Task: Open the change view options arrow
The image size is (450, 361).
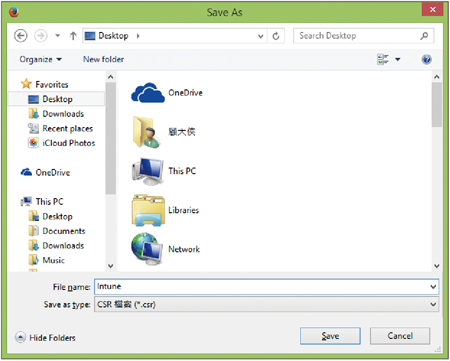Action: tap(398, 59)
